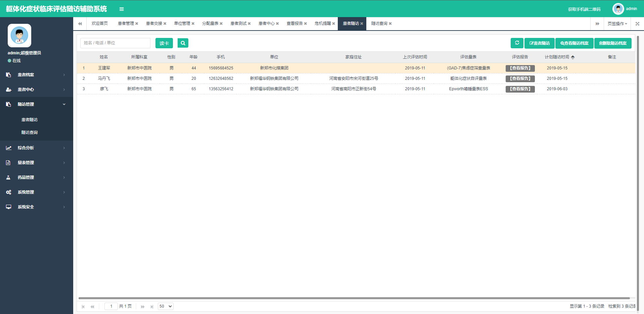Expand the 综合分析 sidebar menu
Screen dimensions: 644x314
tap(36, 148)
